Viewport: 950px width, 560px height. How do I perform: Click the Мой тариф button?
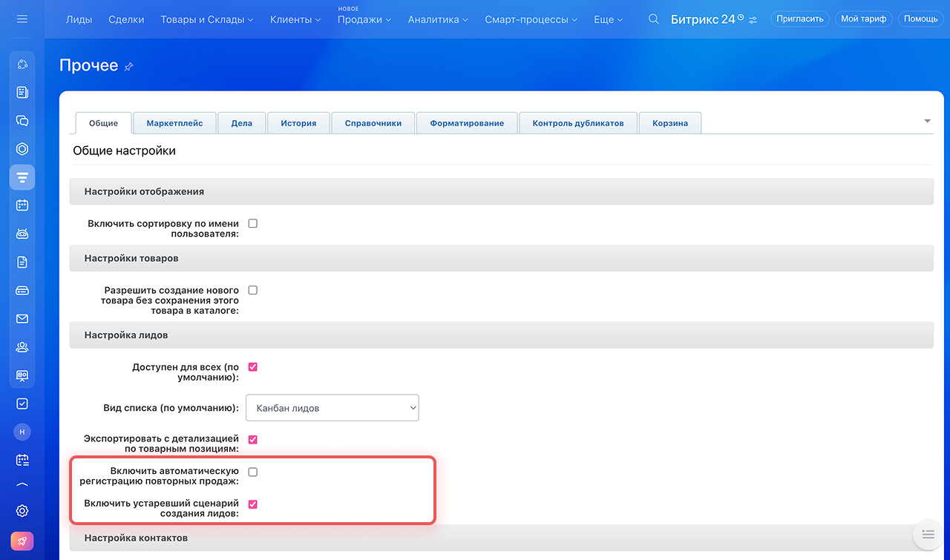(x=864, y=19)
